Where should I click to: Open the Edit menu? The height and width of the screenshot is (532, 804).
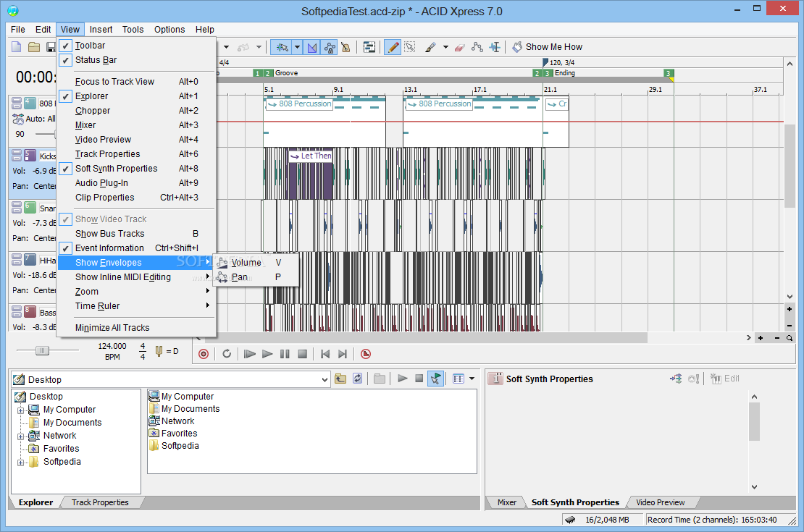pos(43,30)
